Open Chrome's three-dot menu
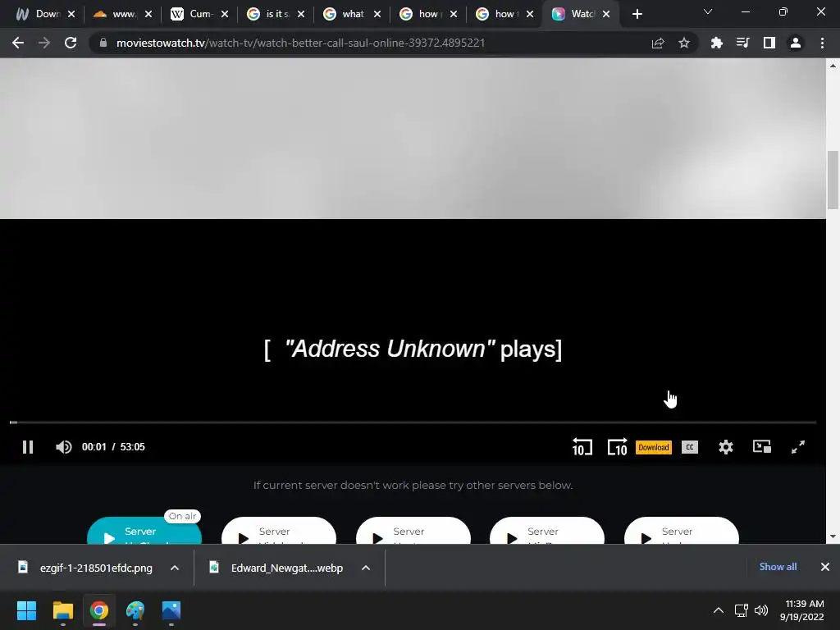 [x=822, y=43]
